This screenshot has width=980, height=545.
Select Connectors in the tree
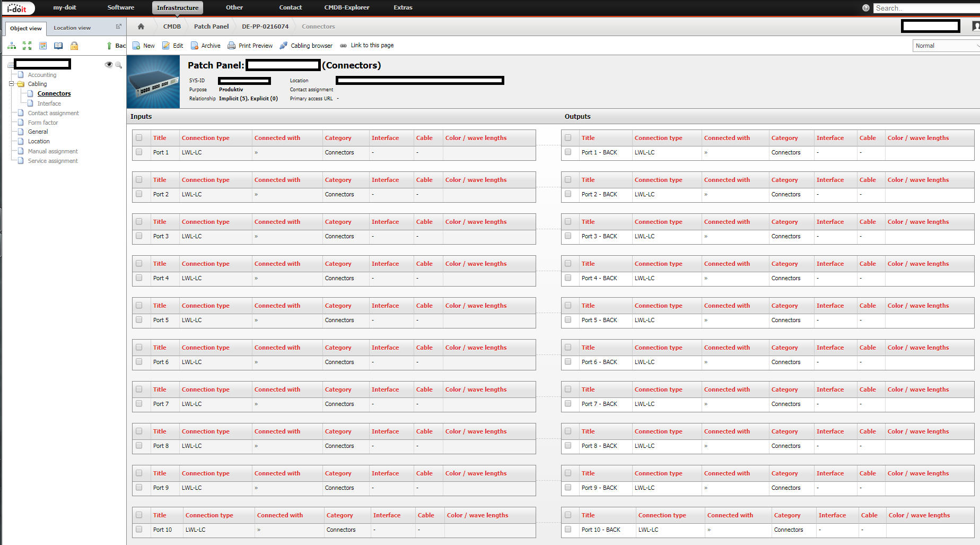coord(54,94)
